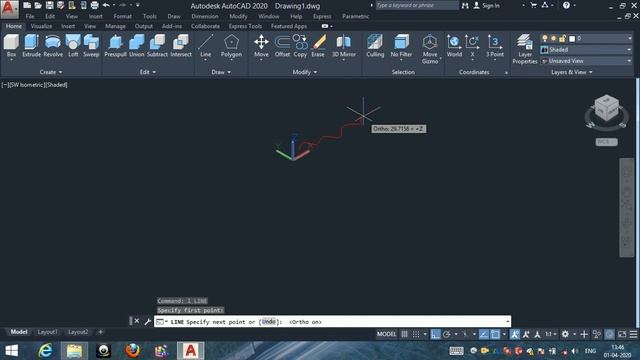The height and width of the screenshot is (360, 640).
Task: Toggle layer 0 lock padlock icon
Action: click(562, 38)
